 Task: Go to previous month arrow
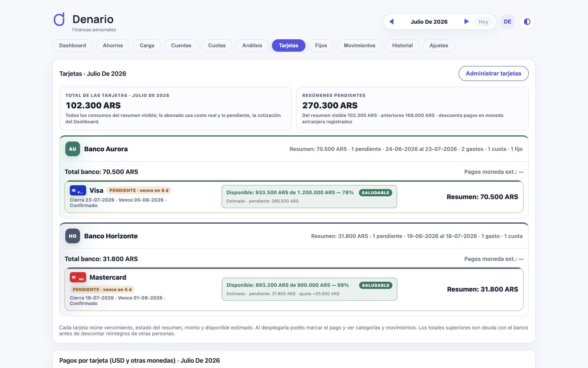point(392,22)
